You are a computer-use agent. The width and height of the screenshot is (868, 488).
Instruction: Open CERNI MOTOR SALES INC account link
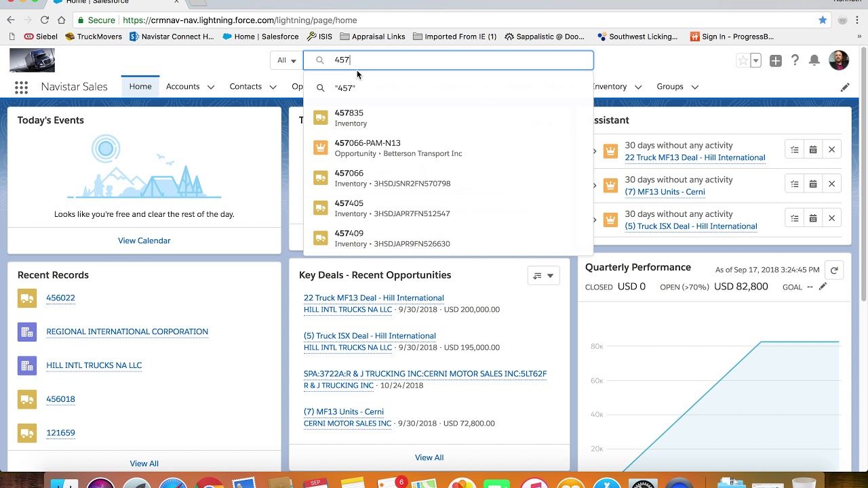347,424
